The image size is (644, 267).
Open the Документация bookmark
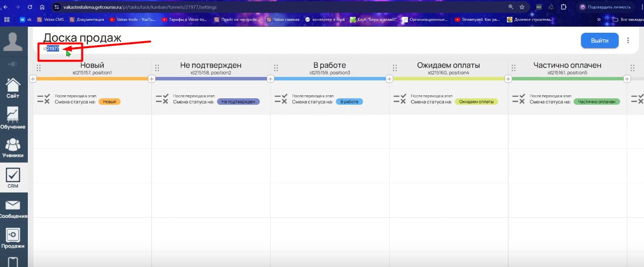(87, 20)
